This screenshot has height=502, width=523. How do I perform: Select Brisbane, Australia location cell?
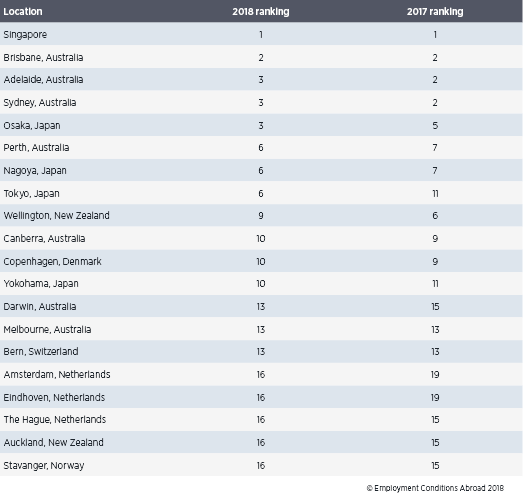(x=43, y=57)
